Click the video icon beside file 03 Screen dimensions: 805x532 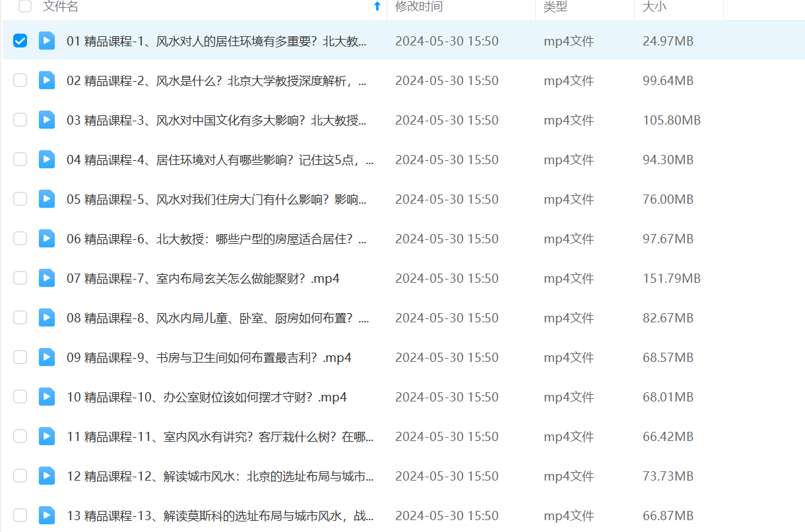point(46,120)
